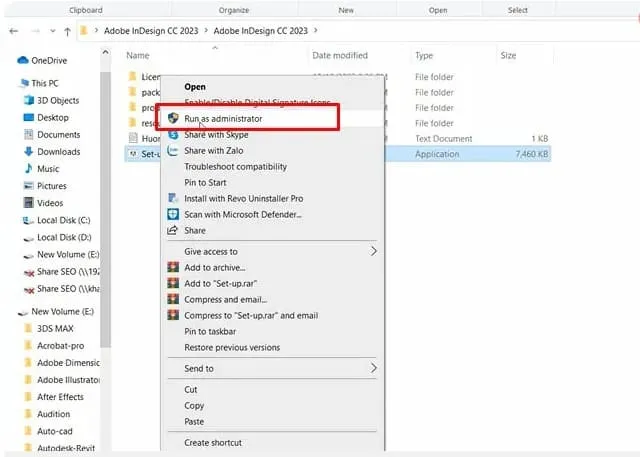Choose Pin to taskbar
The width and height of the screenshot is (640, 457).
[x=210, y=332]
